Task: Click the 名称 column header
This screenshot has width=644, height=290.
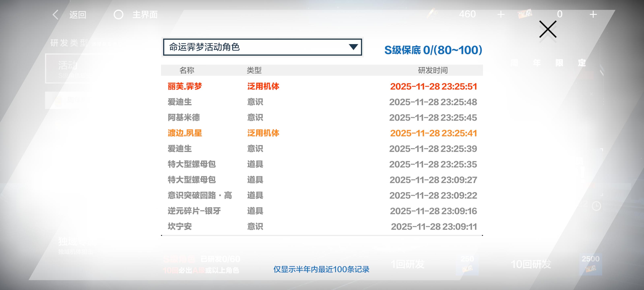Action: [x=187, y=70]
